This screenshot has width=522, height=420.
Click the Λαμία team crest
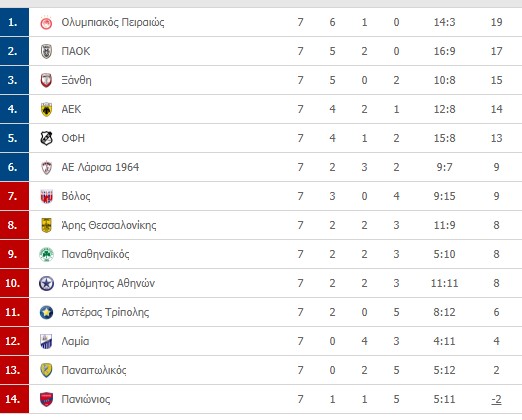(x=46, y=341)
